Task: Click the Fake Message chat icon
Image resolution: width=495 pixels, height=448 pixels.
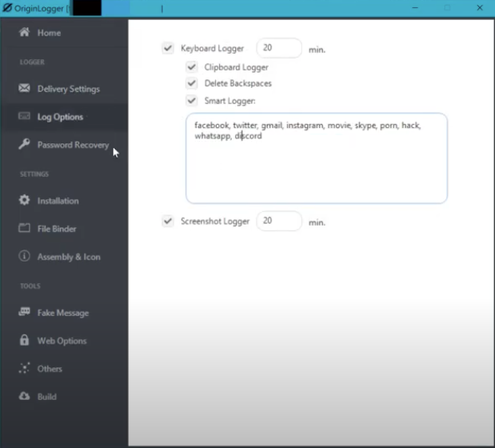Action: 24,312
